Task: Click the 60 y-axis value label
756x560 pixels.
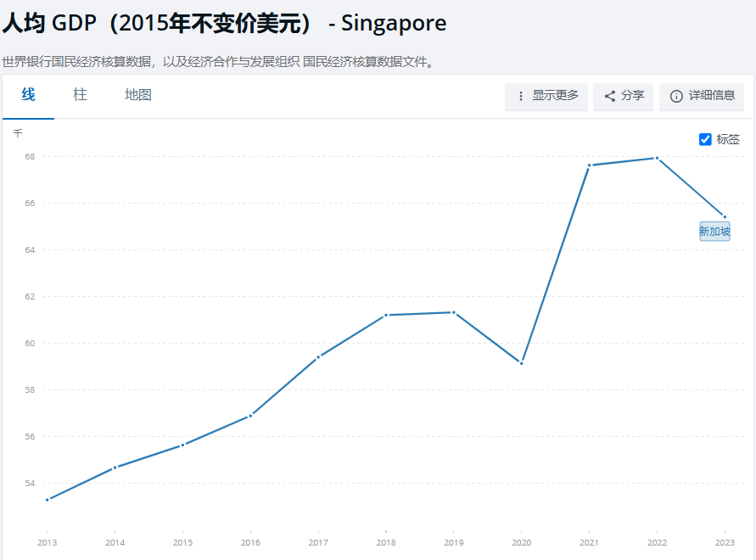Action: 30,344
